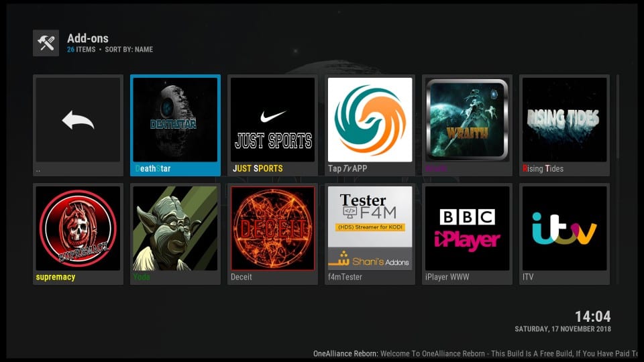Open the Wraith add-on icon
Image resolution: width=644 pixels, height=362 pixels.
click(x=468, y=120)
